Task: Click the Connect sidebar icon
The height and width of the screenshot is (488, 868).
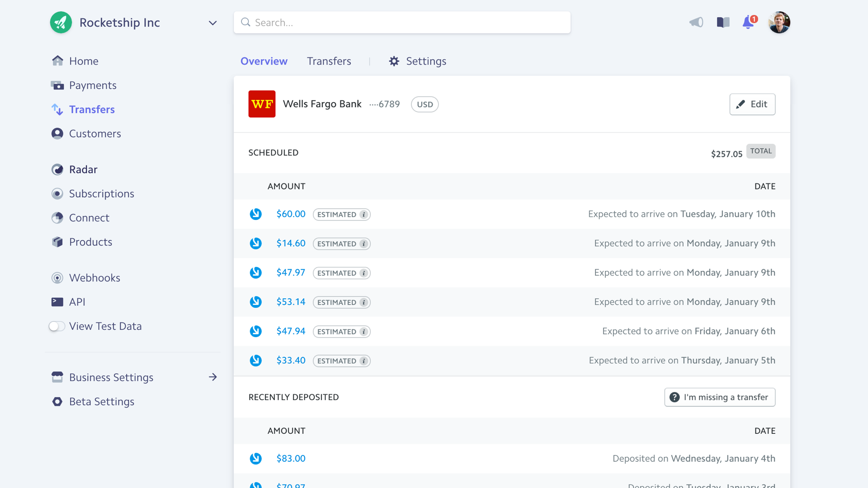Action: coord(57,218)
